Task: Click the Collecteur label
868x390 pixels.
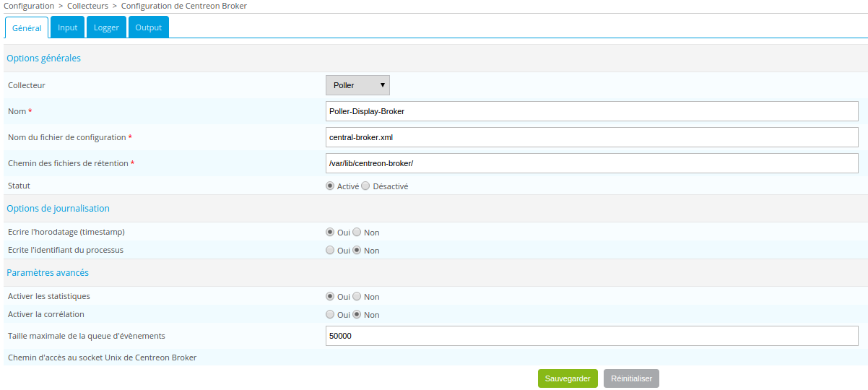Action: (x=27, y=85)
